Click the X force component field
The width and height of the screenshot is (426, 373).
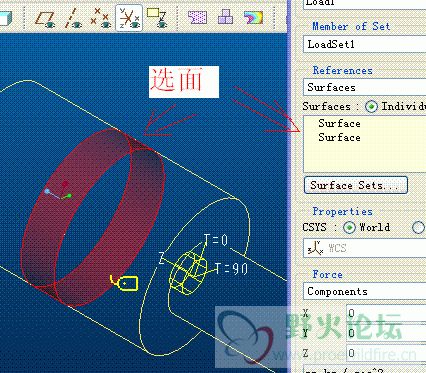click(x=386, y=313)
